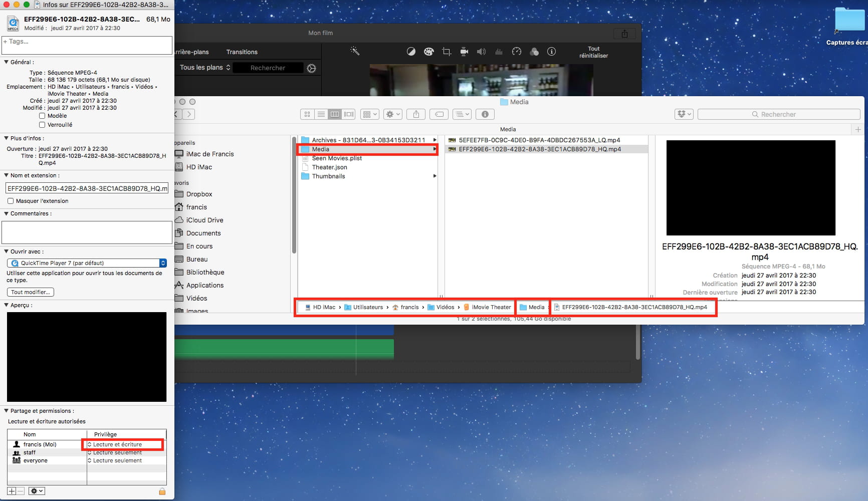Open iMovie speed adjustment tool
The width and height of the screenshot is (868, 501).
pyautogui.click(x=517, y=52)
